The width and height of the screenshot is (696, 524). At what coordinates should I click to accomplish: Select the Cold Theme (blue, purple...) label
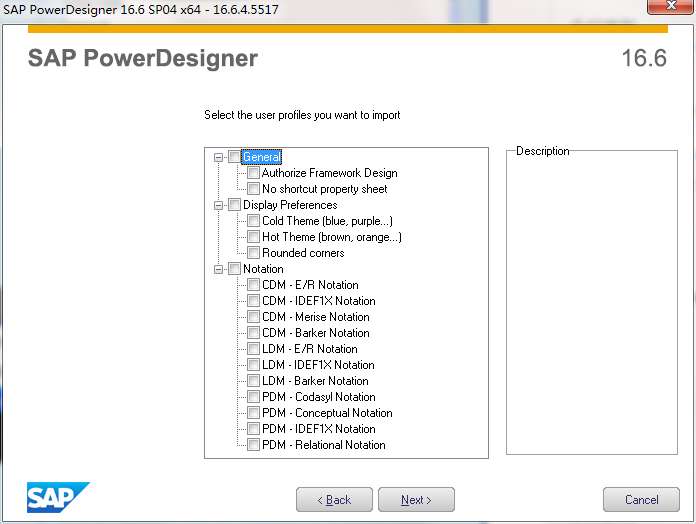[x=328, y=221]
